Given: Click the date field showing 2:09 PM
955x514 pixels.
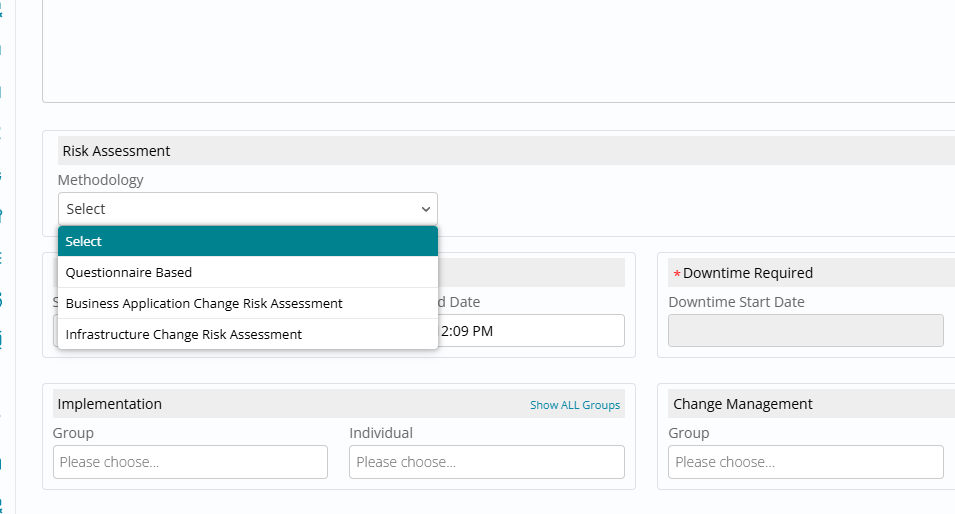Looking at the screenshot, I should (x=530, y=330).
